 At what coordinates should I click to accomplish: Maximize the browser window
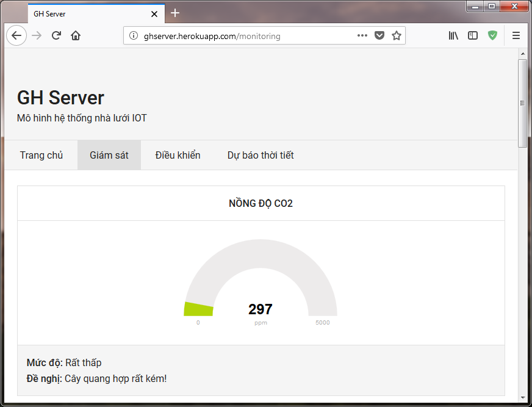[491, 6]
